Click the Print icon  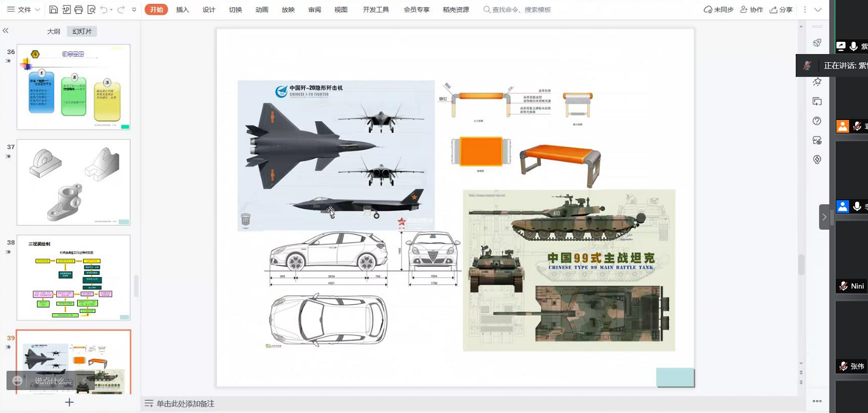click(x=79, y=10)
